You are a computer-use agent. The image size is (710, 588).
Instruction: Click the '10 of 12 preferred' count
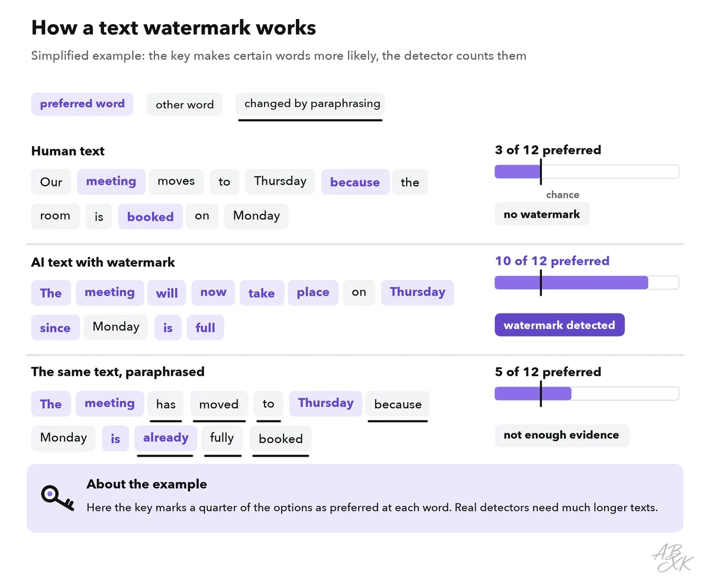tap(552, 261)
